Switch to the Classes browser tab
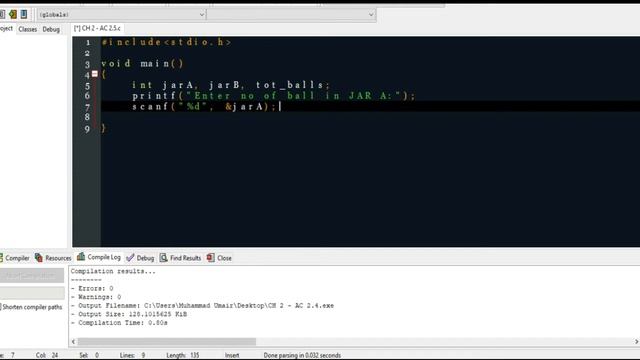 point(27,29)
